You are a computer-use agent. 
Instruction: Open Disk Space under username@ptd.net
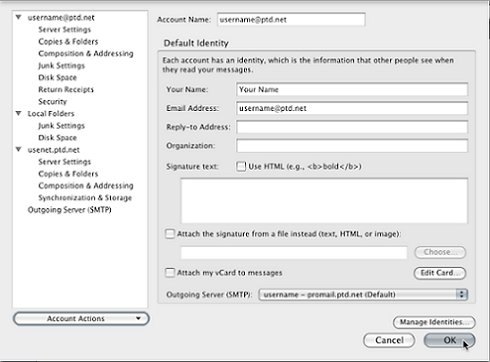(57, 78)
